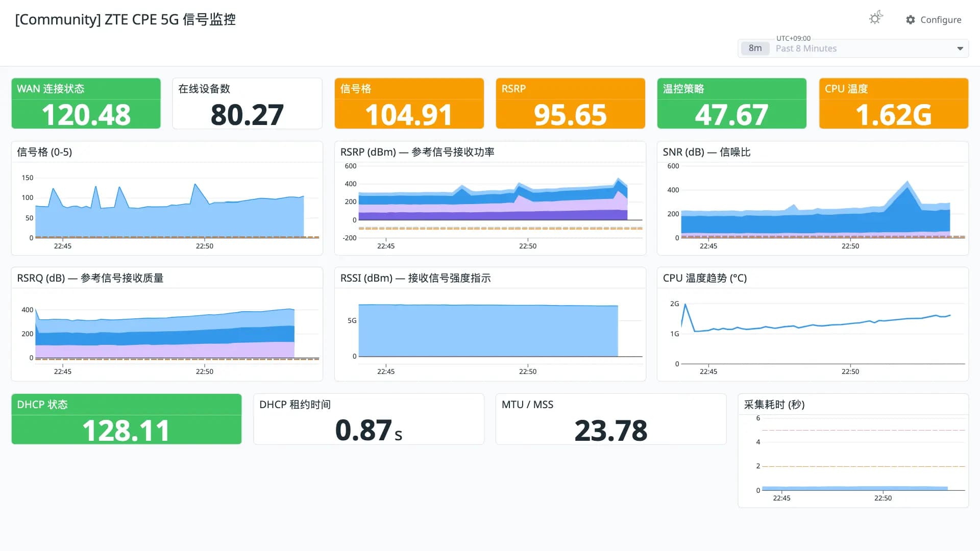Viewport: 980px width, 551px height.
Task: Click the SNR (dB) — 信噪比 chart title
Action: click(706, 152)
